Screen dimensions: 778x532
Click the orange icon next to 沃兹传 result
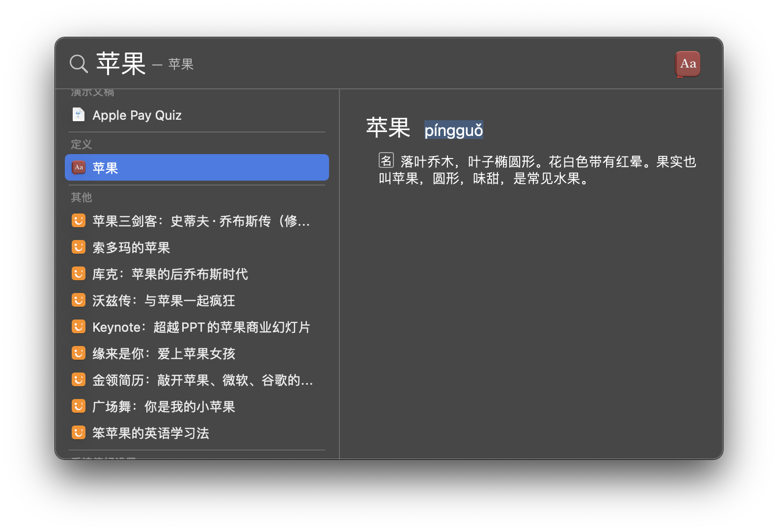point(79,300)
